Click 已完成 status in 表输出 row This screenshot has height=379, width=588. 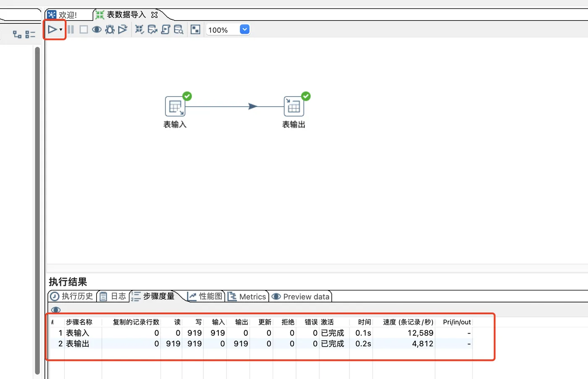tap(332, 344)
